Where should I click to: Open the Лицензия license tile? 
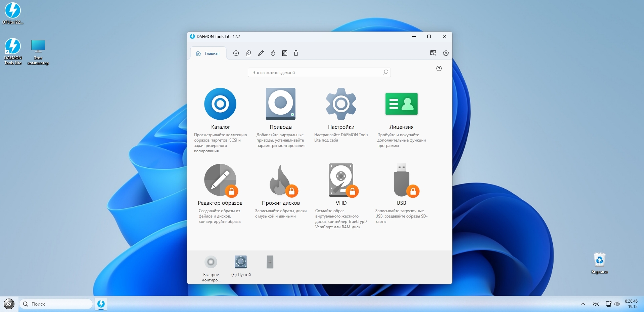click(402, 104)
